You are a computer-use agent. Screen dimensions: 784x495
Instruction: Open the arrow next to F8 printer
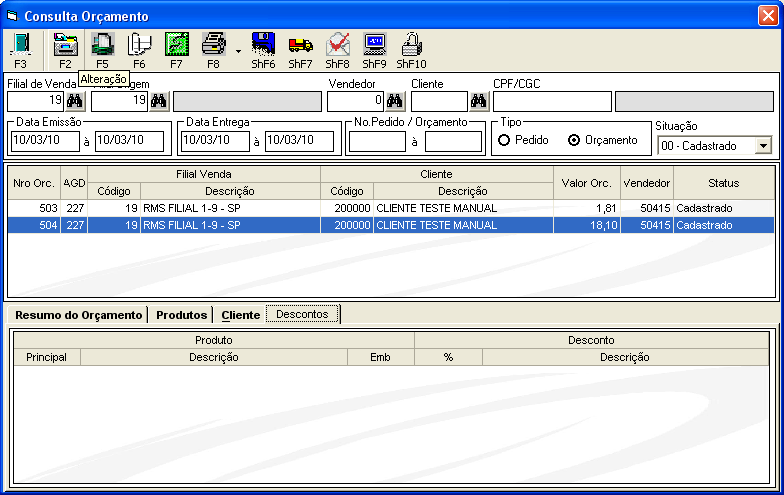pyautogui.click(x=238, y=51)
